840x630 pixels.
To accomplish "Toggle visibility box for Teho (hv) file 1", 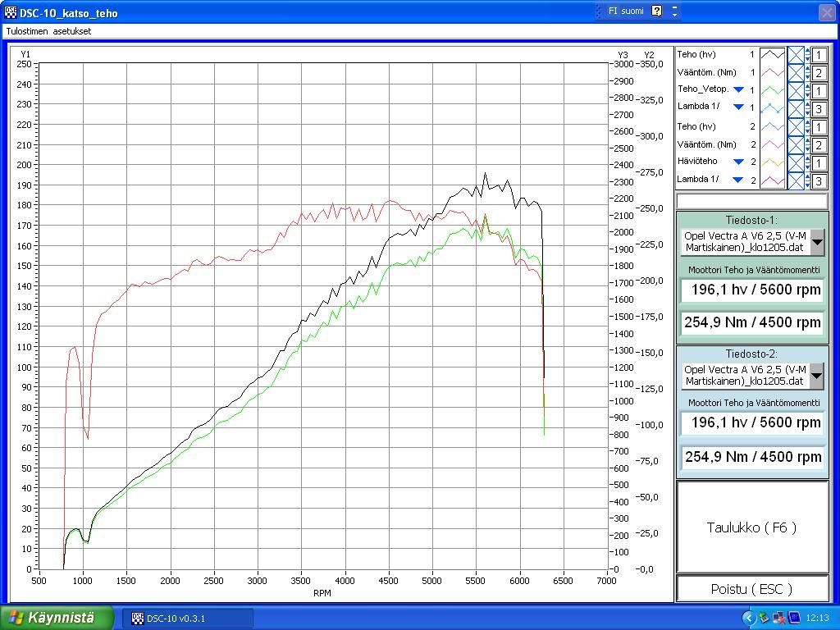I will [x=796, y=55].
